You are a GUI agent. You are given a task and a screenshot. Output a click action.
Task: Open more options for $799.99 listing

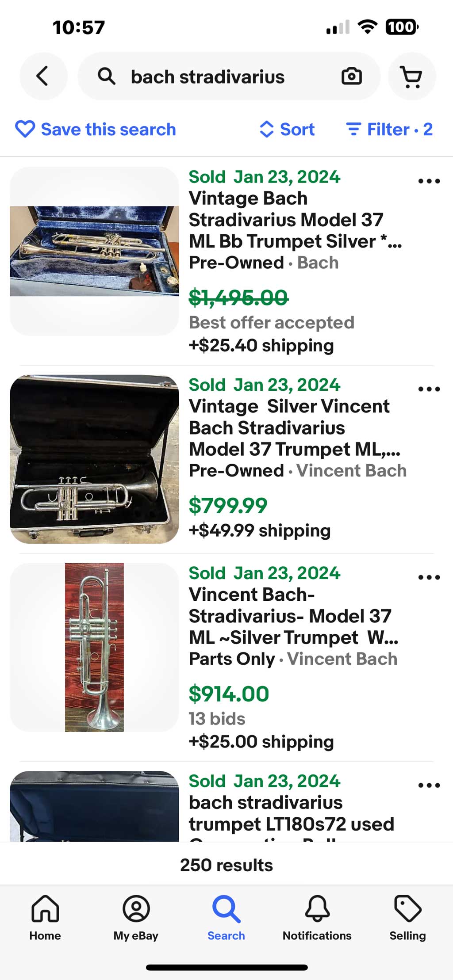[x=429, y=389]
